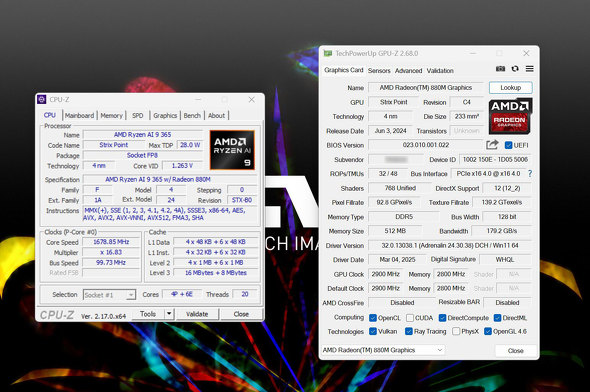
Task: Click the CPU-Z title bar app icon
Action: pos(42,99)
